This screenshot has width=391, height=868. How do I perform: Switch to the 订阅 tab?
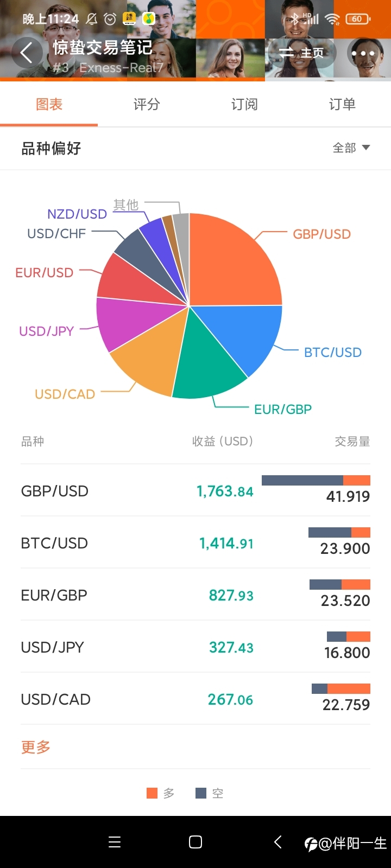tap(244, 104)
